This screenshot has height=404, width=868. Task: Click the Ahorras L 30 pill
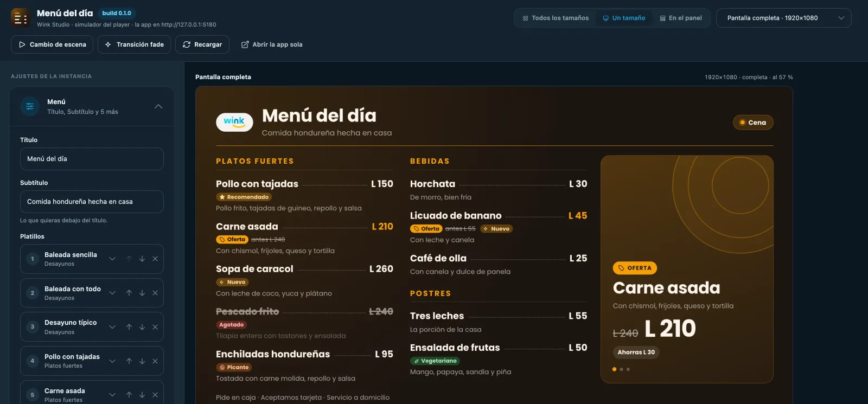tap(636, 352)
